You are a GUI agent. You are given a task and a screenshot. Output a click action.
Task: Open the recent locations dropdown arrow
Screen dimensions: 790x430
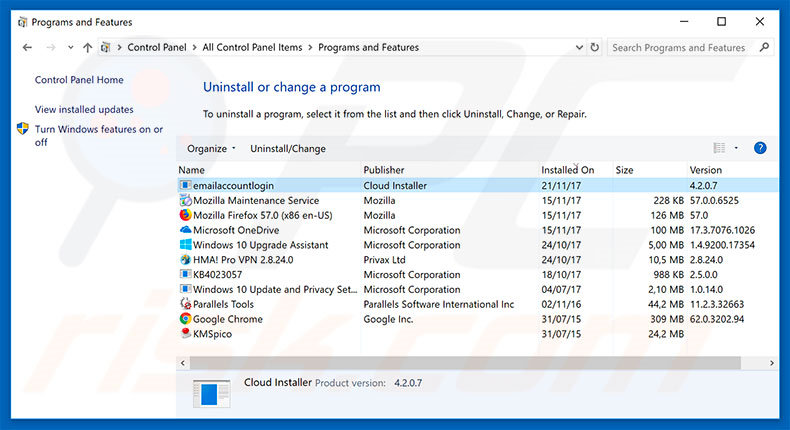(x=71, y=47)
